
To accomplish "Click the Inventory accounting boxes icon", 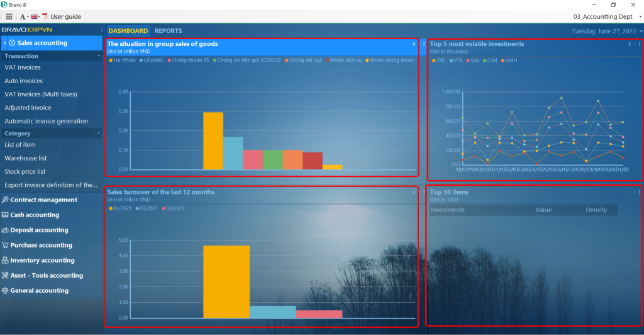I will coord(5,261).
